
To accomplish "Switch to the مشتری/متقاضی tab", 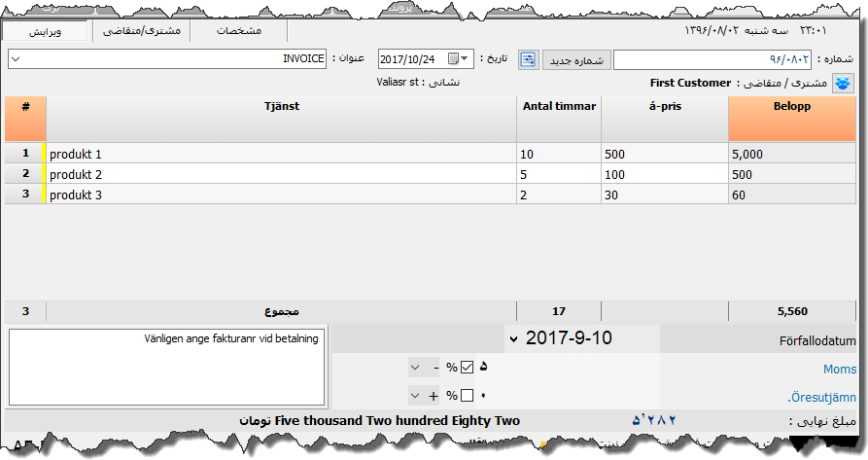I will [x=142, y=31].
